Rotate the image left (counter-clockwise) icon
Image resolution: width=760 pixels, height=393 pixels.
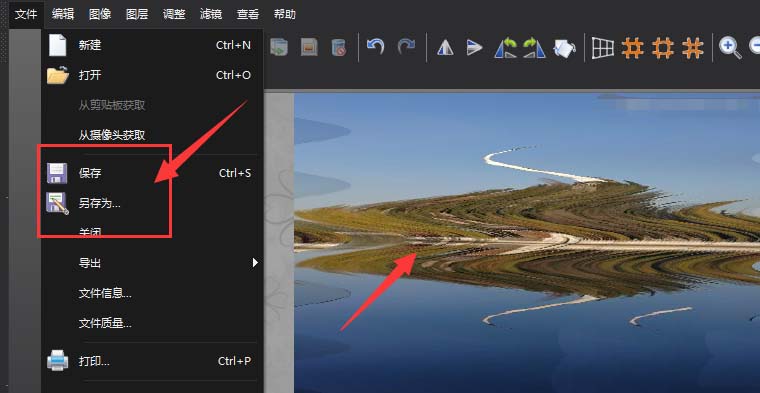click(506, 47)
